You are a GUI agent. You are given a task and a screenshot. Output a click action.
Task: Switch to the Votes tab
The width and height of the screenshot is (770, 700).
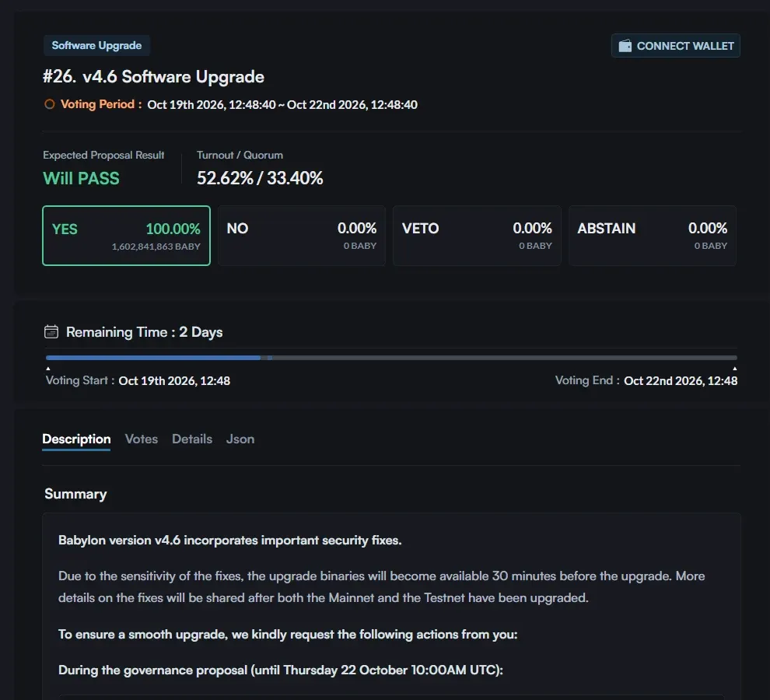pos(142,439)
